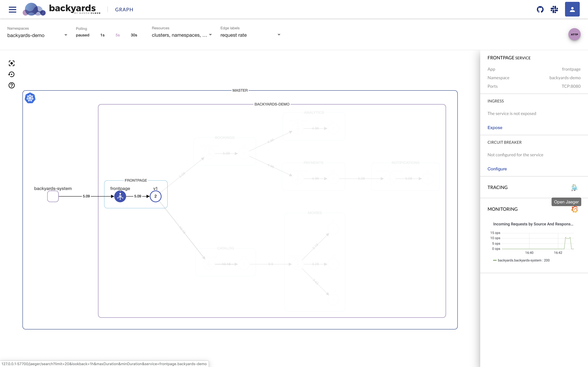Screen dimensions: 588x367
Task: Open Grafana from the Monitoring section
Action: pos(574,209)
